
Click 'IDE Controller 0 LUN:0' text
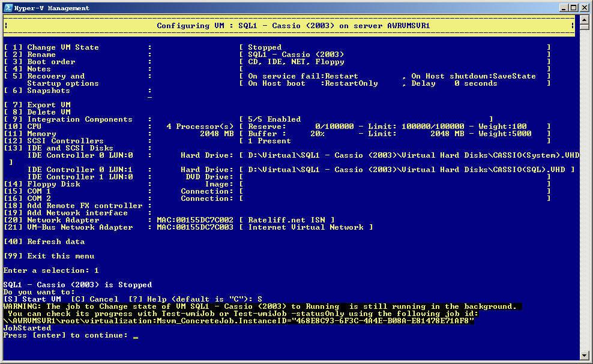(x=80, y=155)
